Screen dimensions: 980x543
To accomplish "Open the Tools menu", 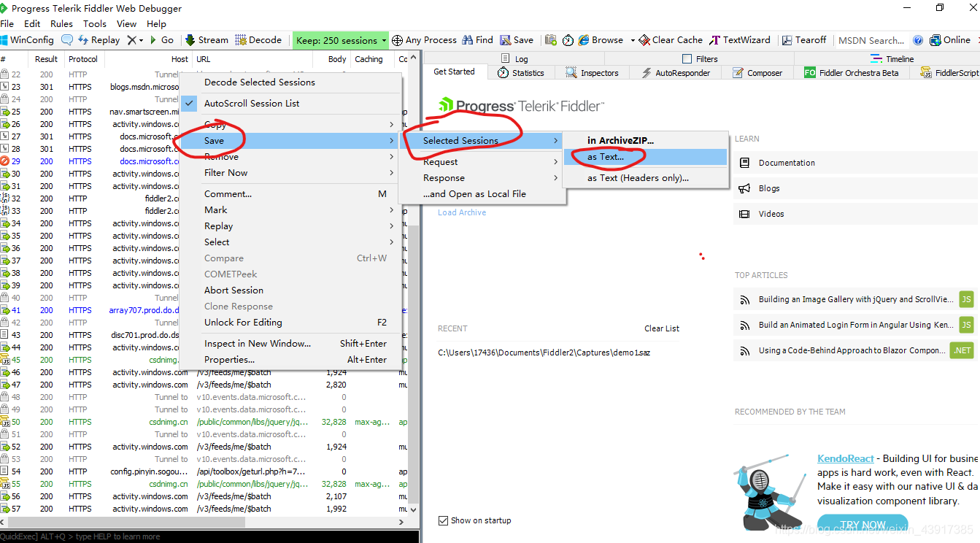I will click(x=94, y=23).
